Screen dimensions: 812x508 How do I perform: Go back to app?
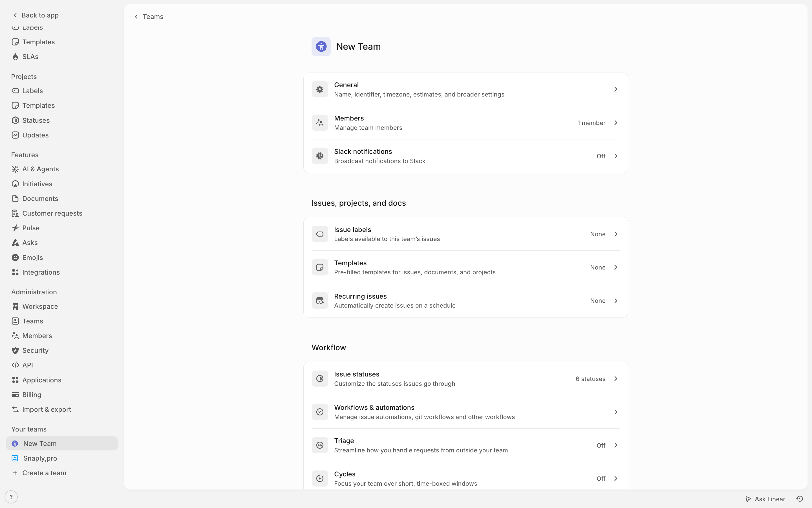[36, 15]
